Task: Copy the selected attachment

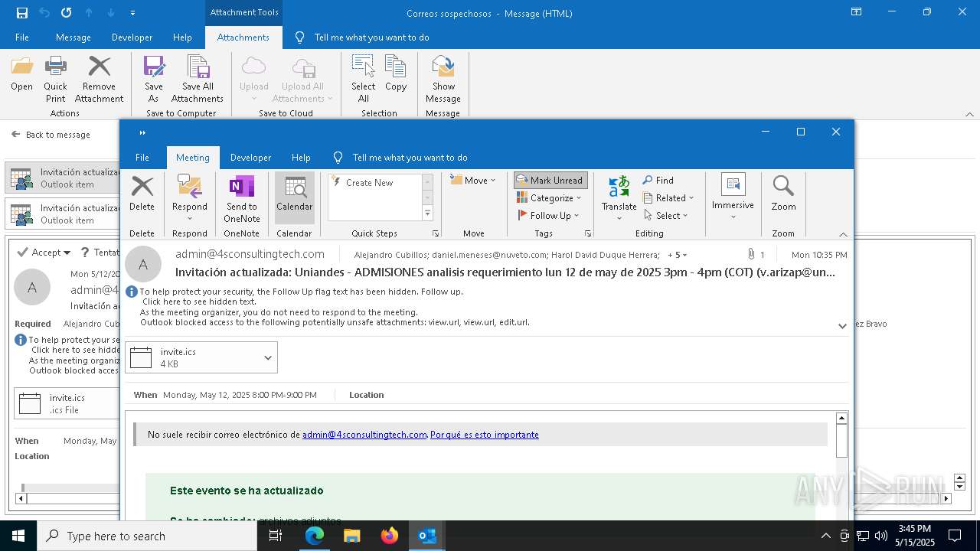Action: pos(396,74)
